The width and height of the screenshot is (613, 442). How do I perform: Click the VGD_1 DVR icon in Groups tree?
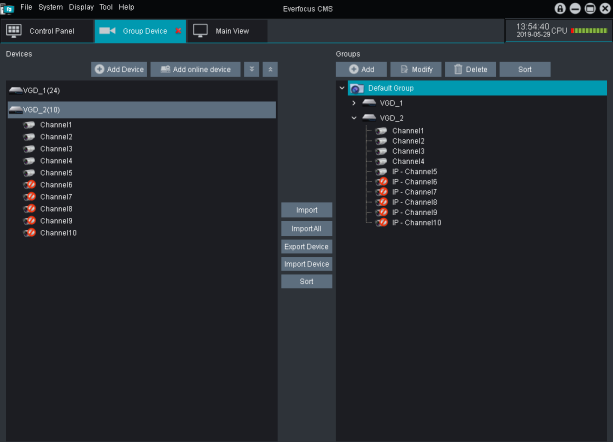(x=369, y=103)
